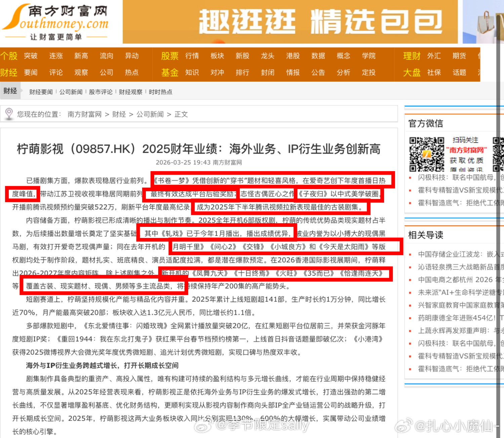Open 热点 in the nav bar
This screenshot has height=438, width=504.
pos(132,72)
